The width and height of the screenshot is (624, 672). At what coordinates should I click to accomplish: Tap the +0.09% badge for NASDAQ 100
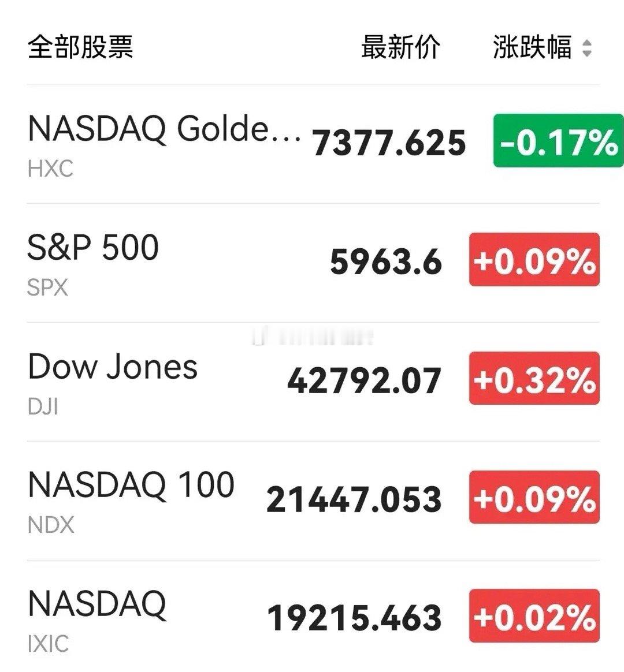tap(534, 496)
